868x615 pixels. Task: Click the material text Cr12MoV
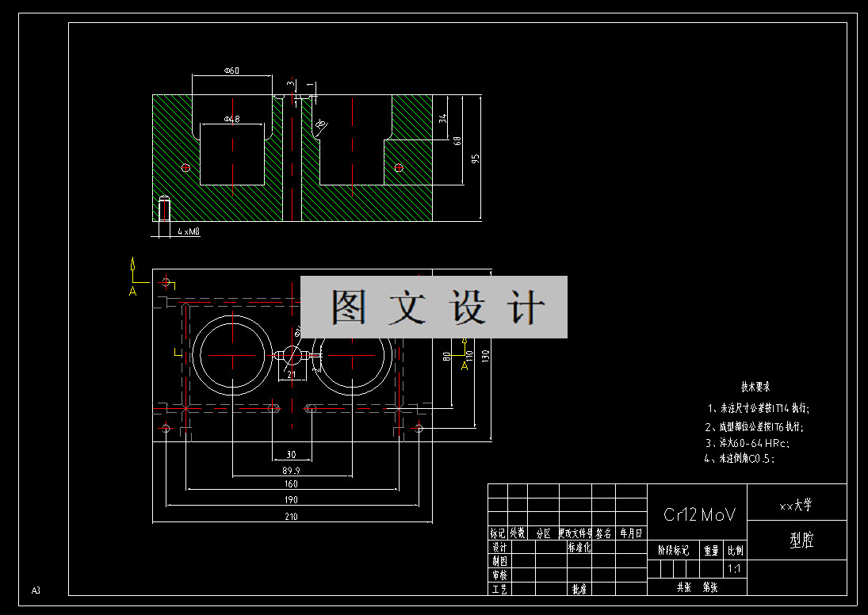tap(700, 515)
